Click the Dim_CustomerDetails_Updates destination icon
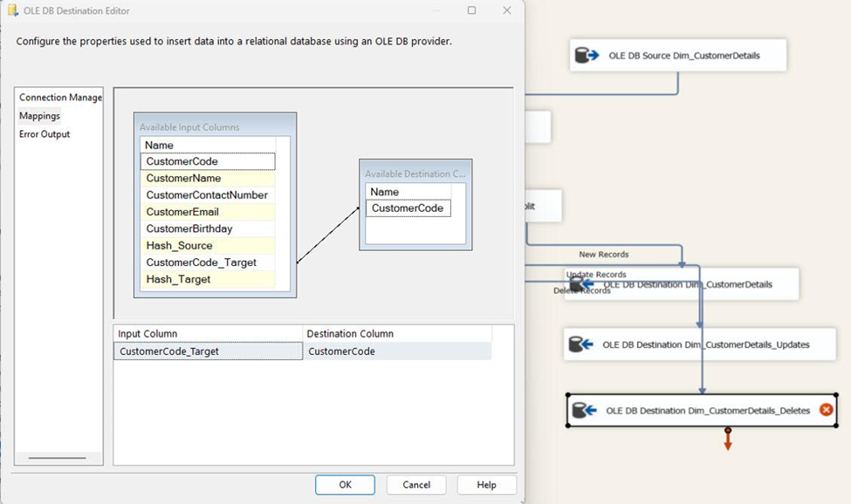Image resolution: width=851 pixels, height=504 pixels. (x=581, y=344)
